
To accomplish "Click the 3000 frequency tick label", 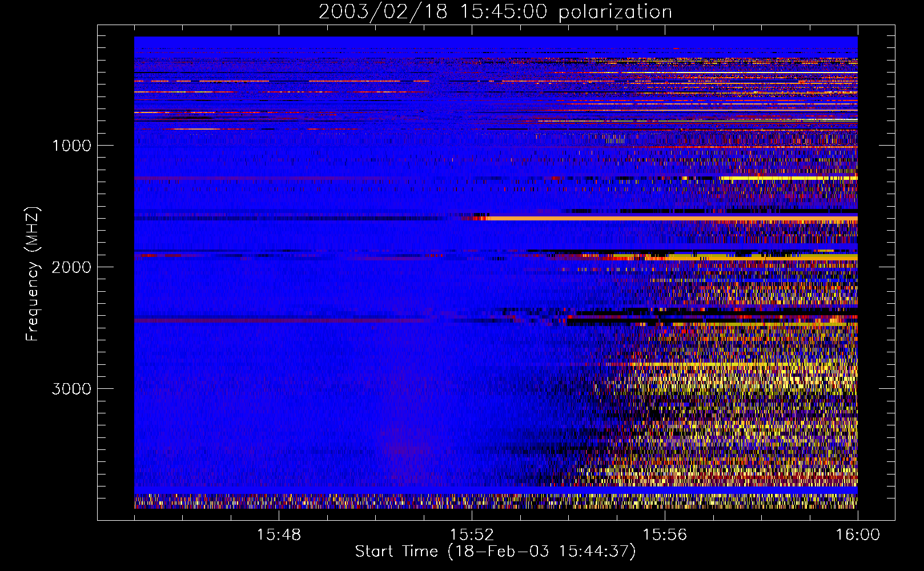I will [72, 389].
